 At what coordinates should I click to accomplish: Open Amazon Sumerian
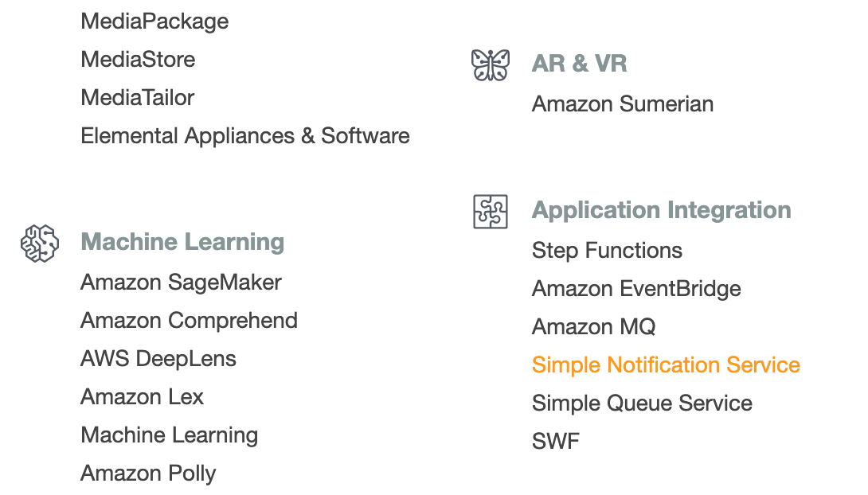(623, 104)
